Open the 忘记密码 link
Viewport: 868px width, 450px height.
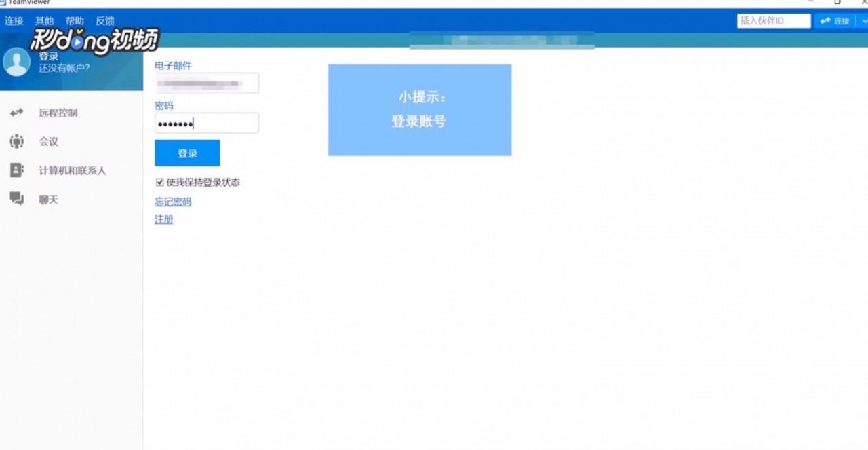pyautogui.click(x=172, y=201)
